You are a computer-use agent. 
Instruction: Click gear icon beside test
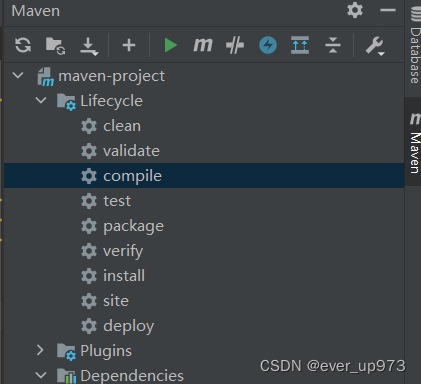[89, 201]
